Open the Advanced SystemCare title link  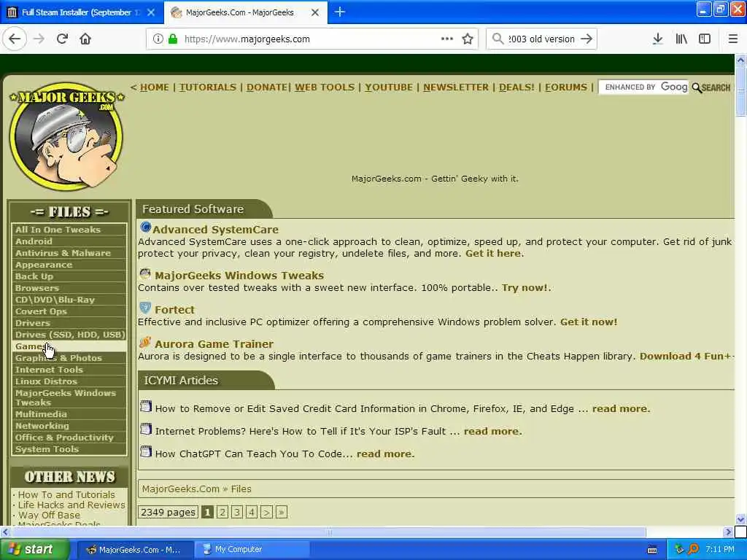point(215,230)
